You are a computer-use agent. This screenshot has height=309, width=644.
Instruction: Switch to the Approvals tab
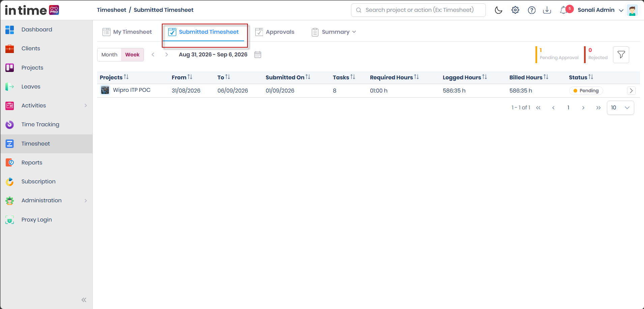tap(275, 32)
